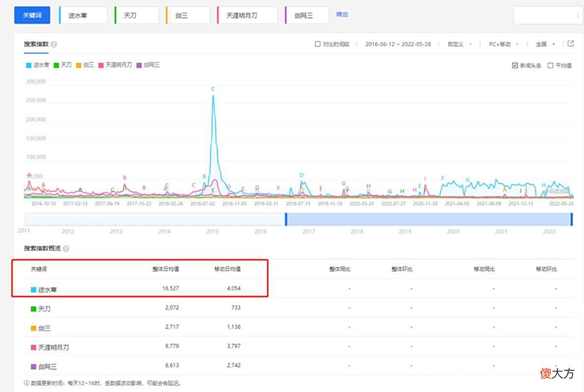This screenshot has width=584, height=392.
Task: Click the pink news marker B near 2017-10-23
Action: tap(125, 178)
